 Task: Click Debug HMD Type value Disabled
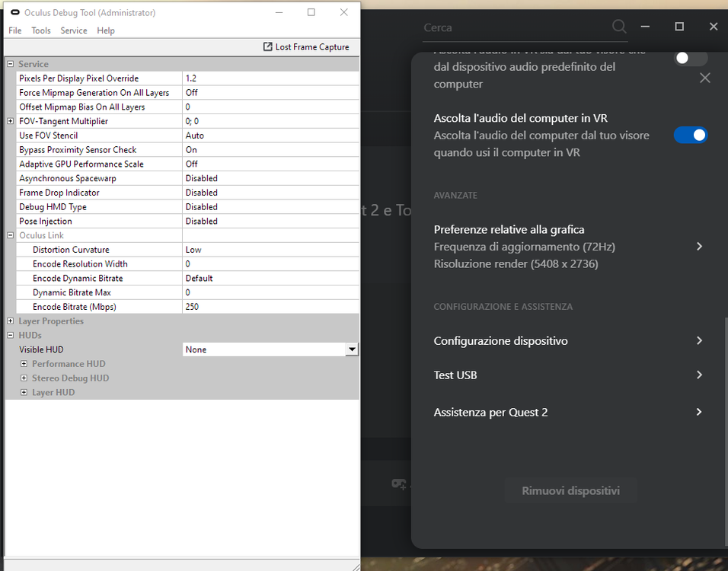[270, 207]
